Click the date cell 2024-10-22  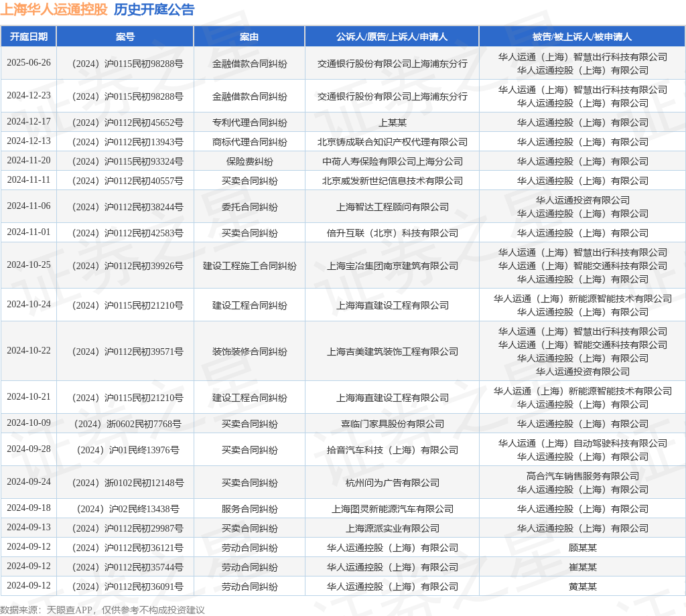(29, 351)
